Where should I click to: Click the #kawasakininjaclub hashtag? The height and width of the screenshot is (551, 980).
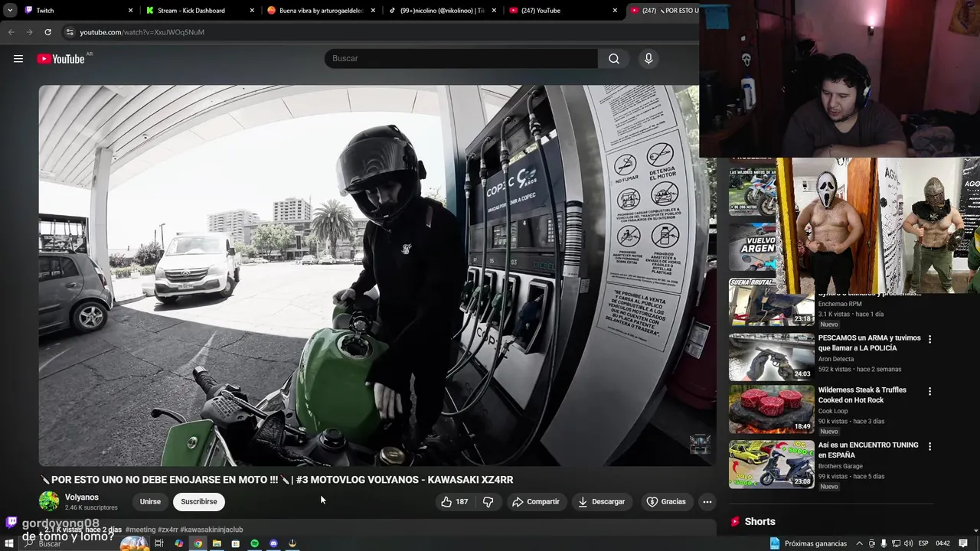(211, 530)
